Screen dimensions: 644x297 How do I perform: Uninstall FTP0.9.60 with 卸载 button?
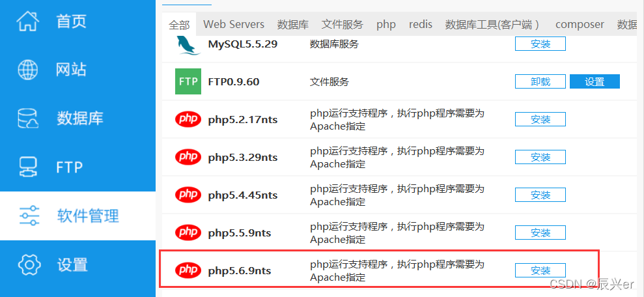[540, 81]
